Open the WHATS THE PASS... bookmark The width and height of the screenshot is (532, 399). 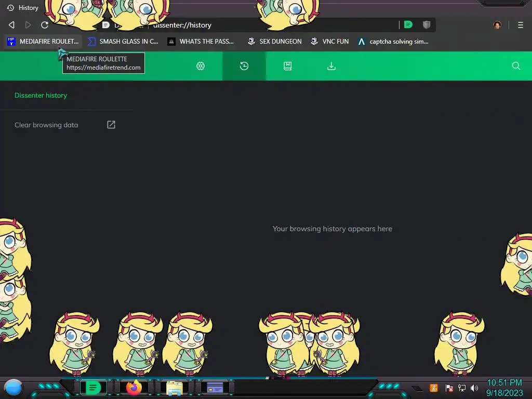click(x=201, y=42)
